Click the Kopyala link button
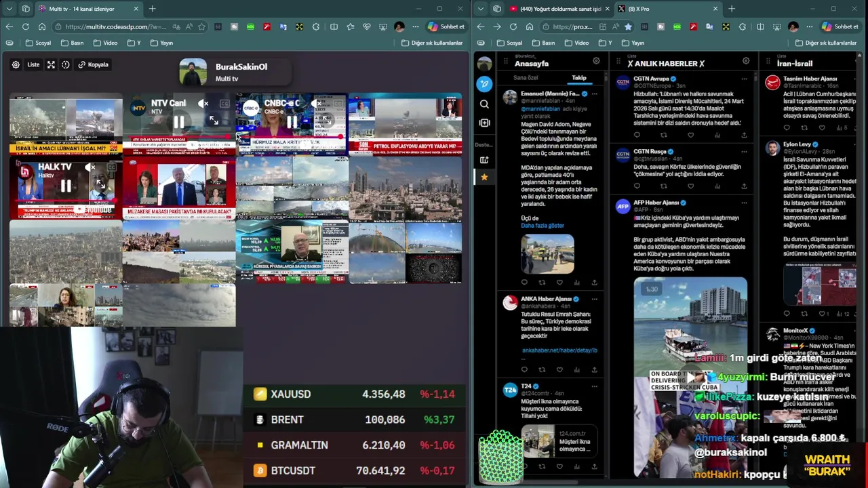This screenshot has width=868, height=488. click(x=94, y=64)
